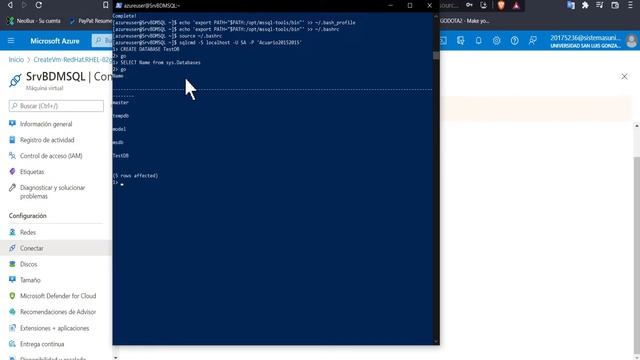Click the Discos disk icon
The image size is (640, 360).
coord(12,264)
